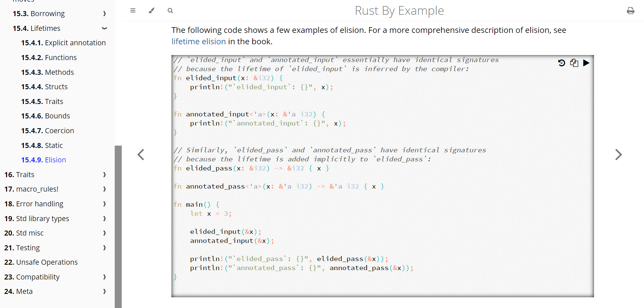
Task: Click the comment starting '// Similarly,'
Action: [x=330, y=150]
